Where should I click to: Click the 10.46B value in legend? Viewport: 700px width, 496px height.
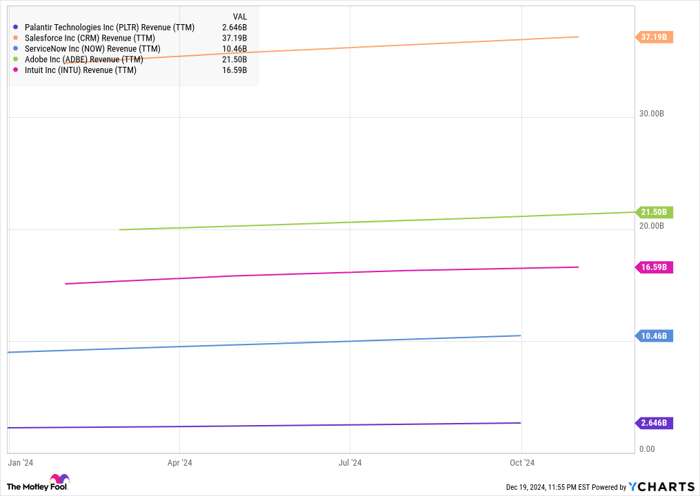click(234, 49)
